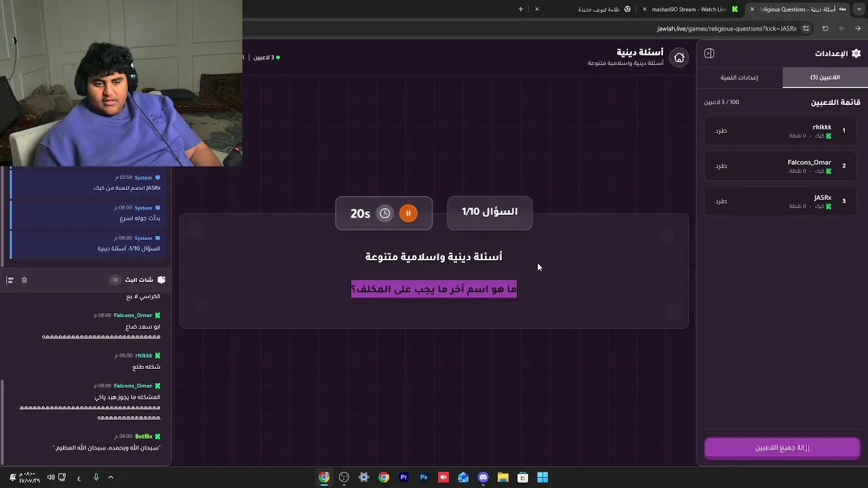This screenshot has height=488, width=868.
Task: View site information icon in address bar
Action: coord(806,28)
